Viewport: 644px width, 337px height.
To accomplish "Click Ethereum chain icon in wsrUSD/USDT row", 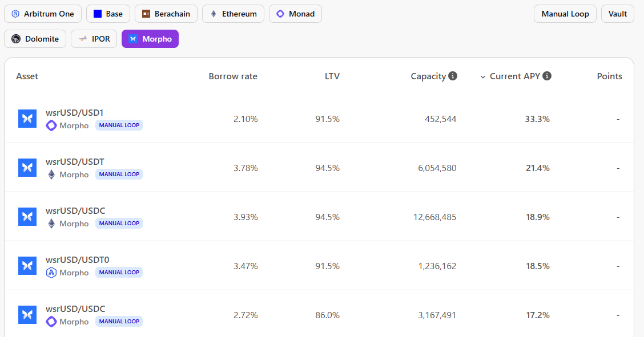I will coord(51,174).
